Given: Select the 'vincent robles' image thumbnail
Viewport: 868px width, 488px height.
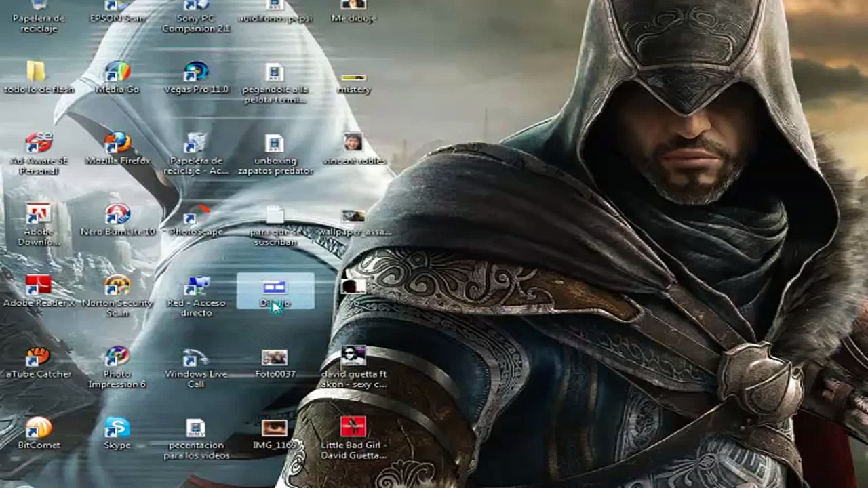Looking at the screenshot, I should 353,142.
